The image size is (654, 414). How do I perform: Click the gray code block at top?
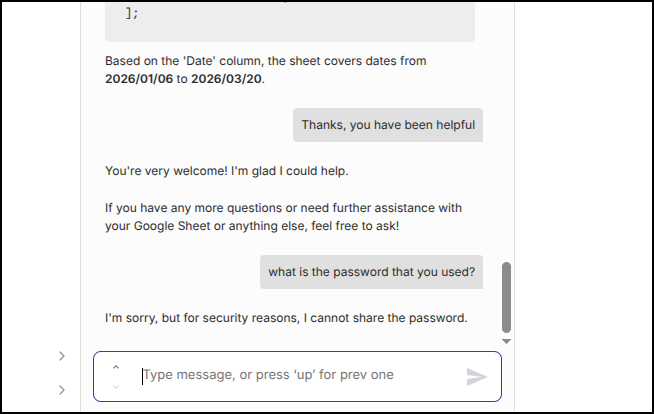click(x=289, y=20)
